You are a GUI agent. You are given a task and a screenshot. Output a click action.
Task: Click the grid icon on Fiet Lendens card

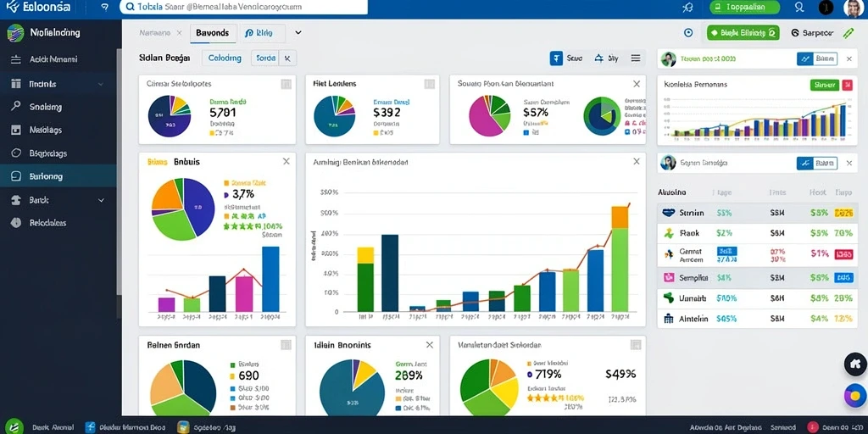429,84
